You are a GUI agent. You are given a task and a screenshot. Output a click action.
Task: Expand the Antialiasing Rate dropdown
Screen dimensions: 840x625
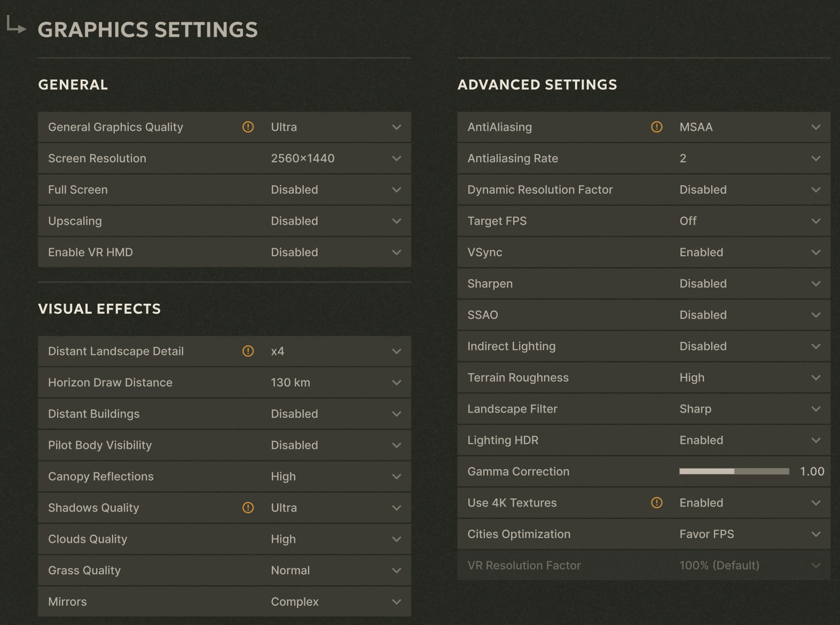click(750, 159)
